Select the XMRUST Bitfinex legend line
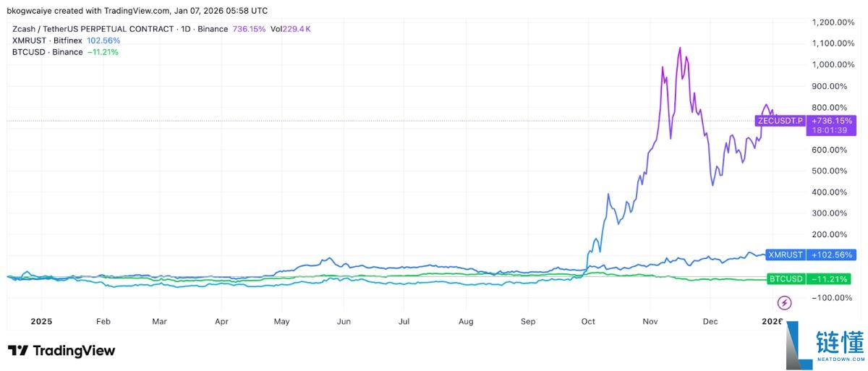 coord(47,40)
